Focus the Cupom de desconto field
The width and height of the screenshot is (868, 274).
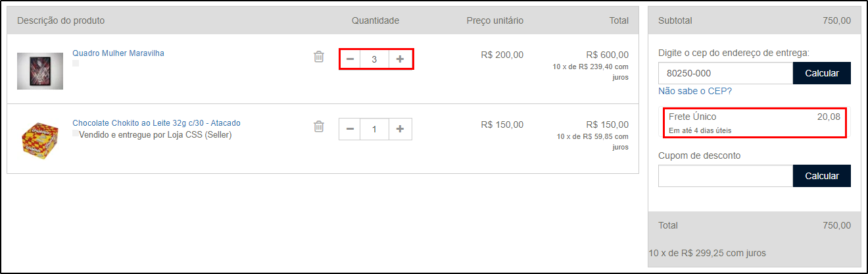726,176
